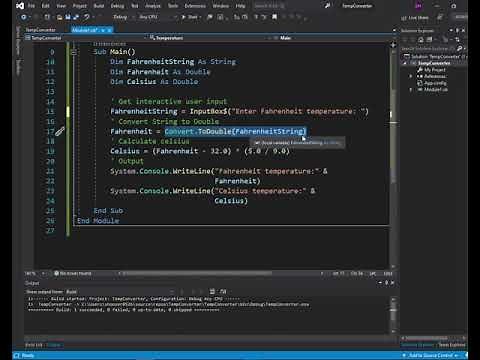This screenshot has height=360, width=480.
Task: Click the split editor handle above scrollbar
Action: pyautogui.click(x=393, y=45)
